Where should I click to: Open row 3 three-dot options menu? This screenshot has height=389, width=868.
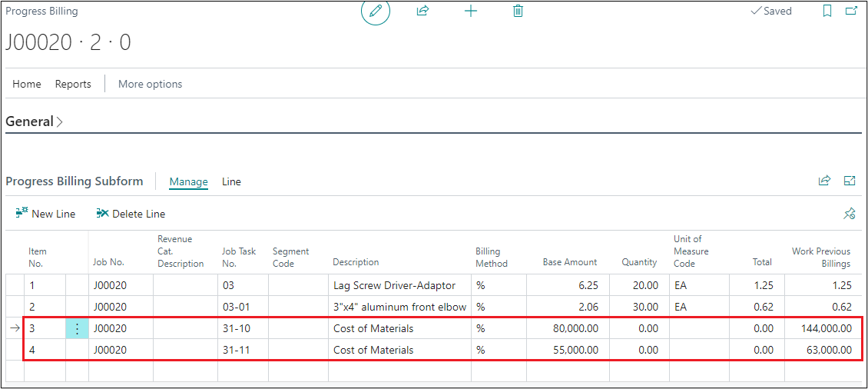[77, 329]
